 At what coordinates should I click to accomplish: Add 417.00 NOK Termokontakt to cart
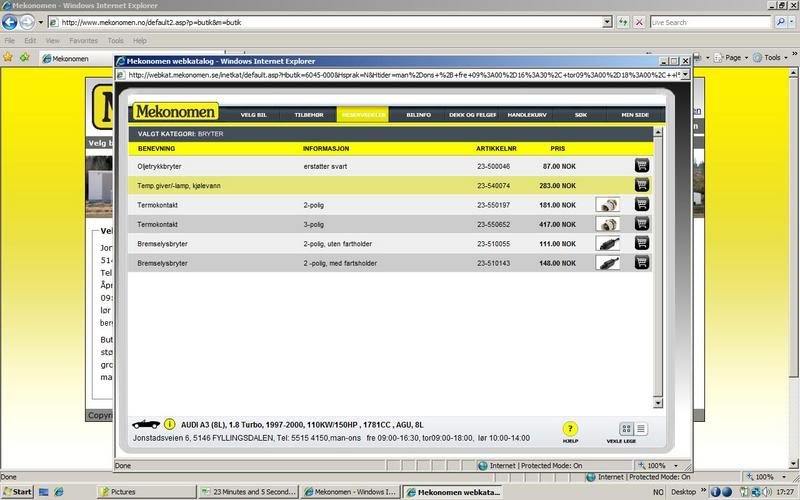[641, 223]
